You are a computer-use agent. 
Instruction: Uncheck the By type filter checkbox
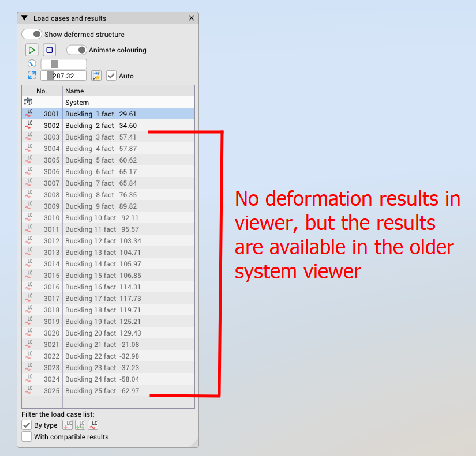[27, 425]
